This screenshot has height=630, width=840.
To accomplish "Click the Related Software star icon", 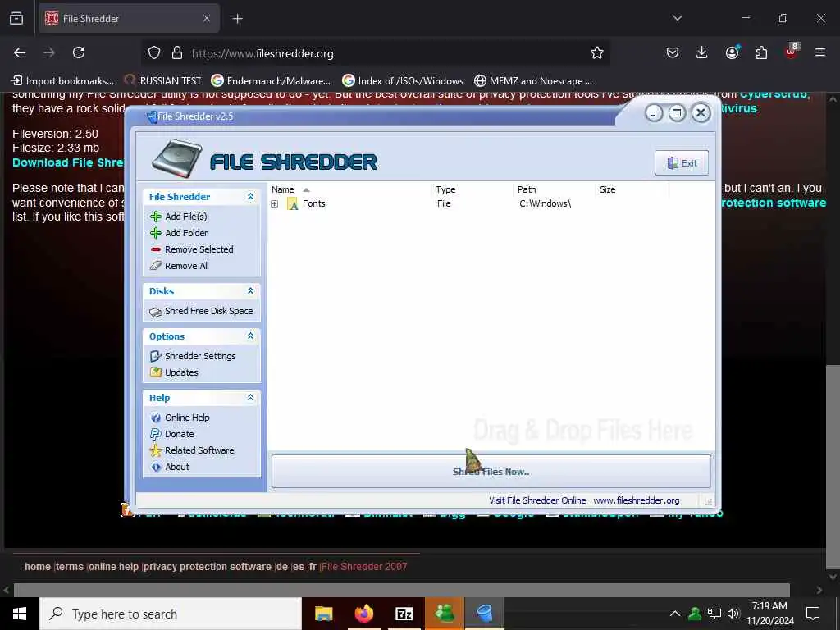I will click(156, 450).
